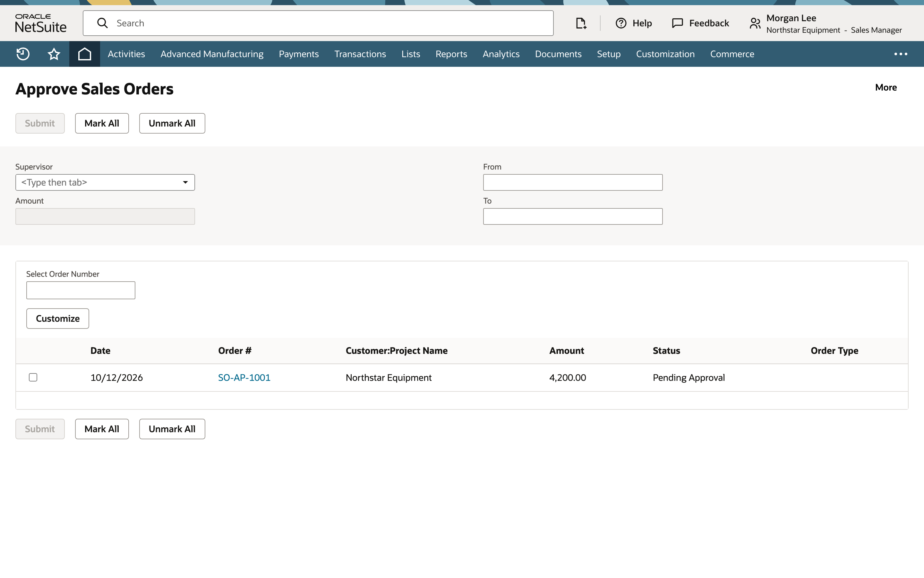Sort by the Amount column header
The height and width of the screenshot is (578, 924).
pos(567,351)
